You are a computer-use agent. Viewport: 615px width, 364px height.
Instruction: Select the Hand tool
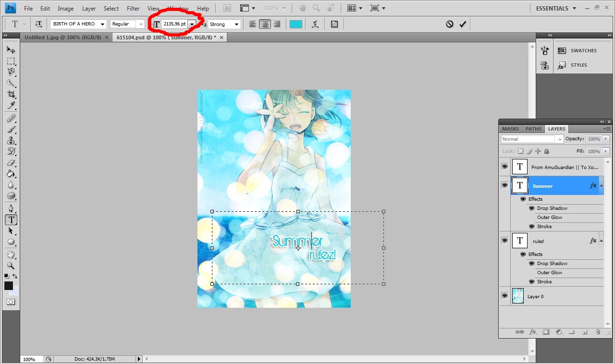pyautogui.click(x=11, y=254)
